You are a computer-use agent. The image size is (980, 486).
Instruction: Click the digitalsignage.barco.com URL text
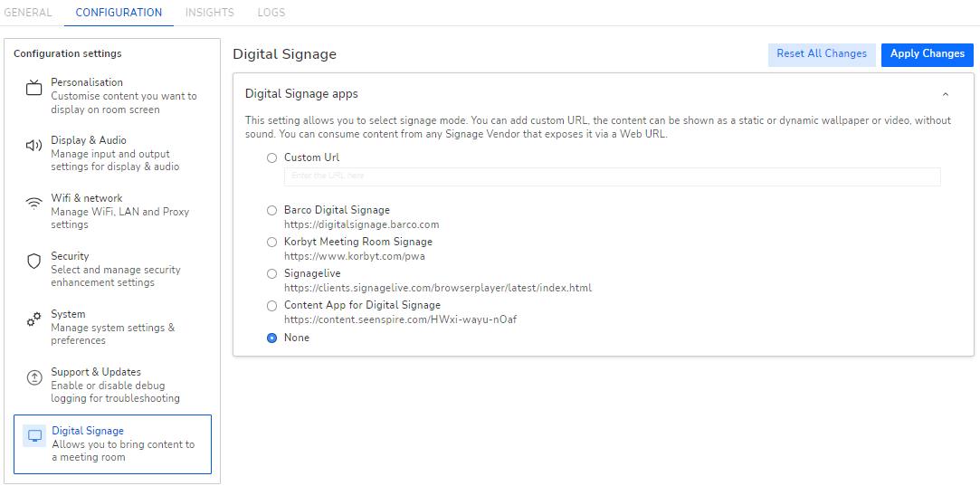pos(362,224)
